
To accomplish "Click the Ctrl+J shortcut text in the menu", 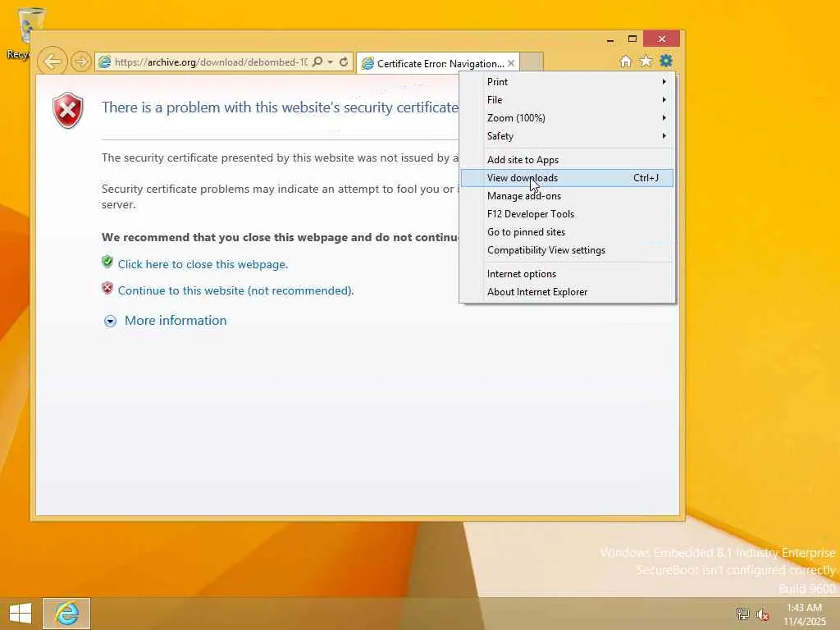I will pyautogui.click(x=646, y=178).
